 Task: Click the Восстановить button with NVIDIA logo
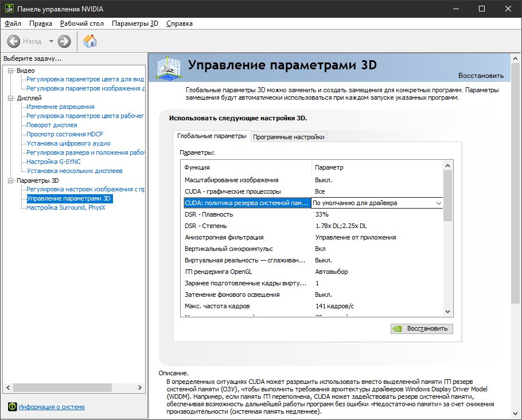click(422, 328)
